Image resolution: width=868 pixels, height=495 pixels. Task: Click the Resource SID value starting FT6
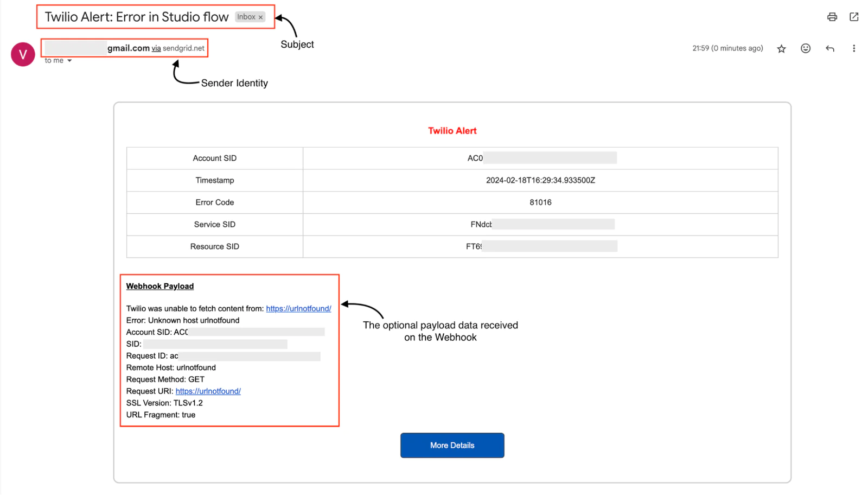point(541,246)
